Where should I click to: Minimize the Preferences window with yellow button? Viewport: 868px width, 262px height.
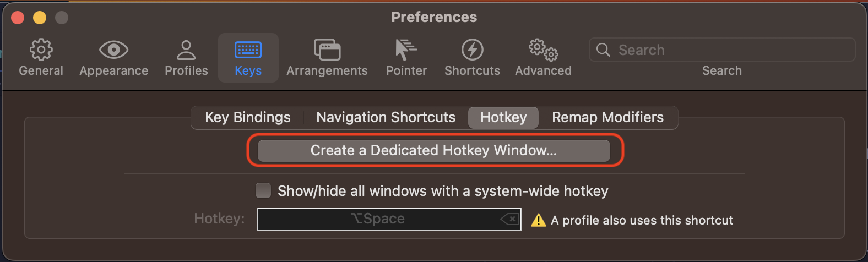click(x=40, y=18)
